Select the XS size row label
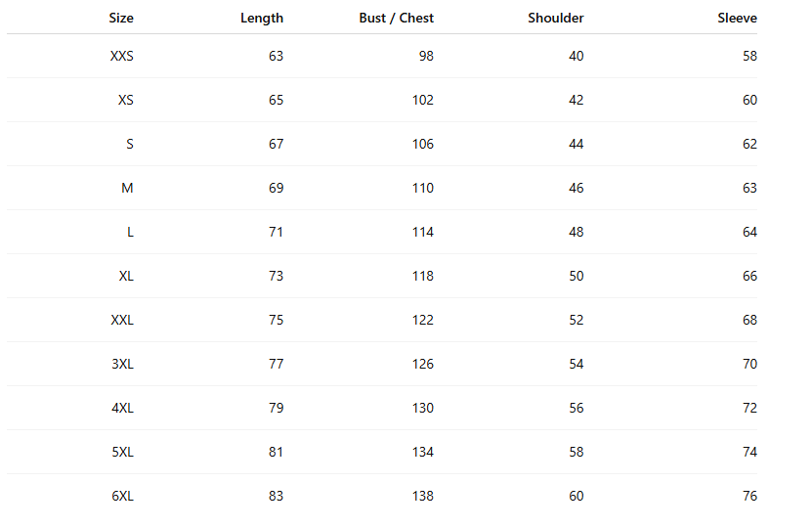Viewport: 812px width, 527px height. pyautogui.click(x=125, y=100)
